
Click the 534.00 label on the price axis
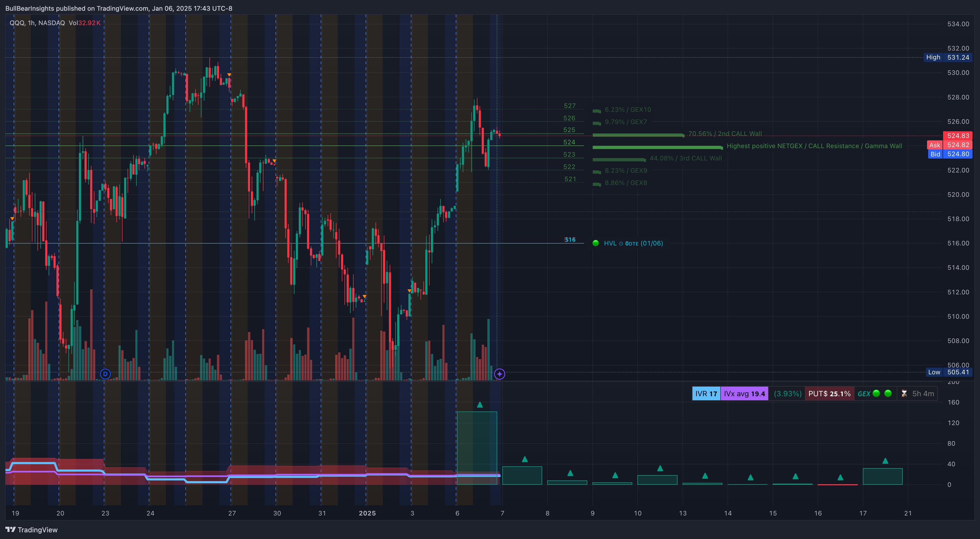pos(958,24)
